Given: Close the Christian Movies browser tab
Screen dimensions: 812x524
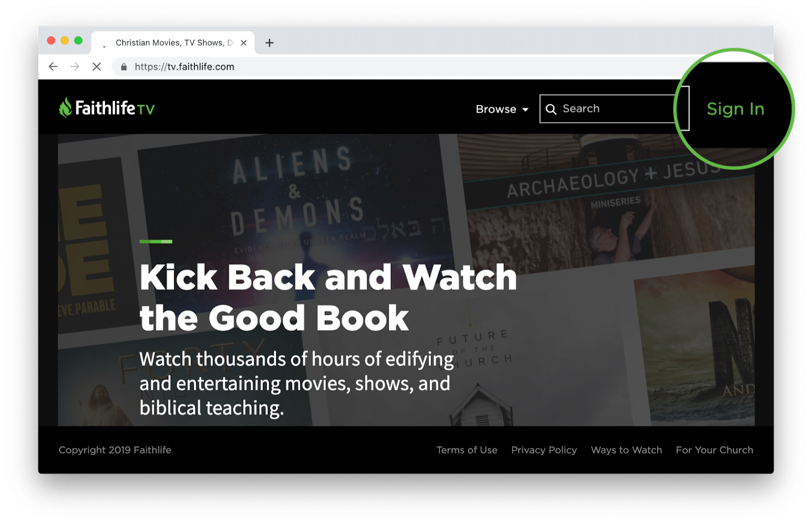Looking at the screenshot, I should coord(244,43).
